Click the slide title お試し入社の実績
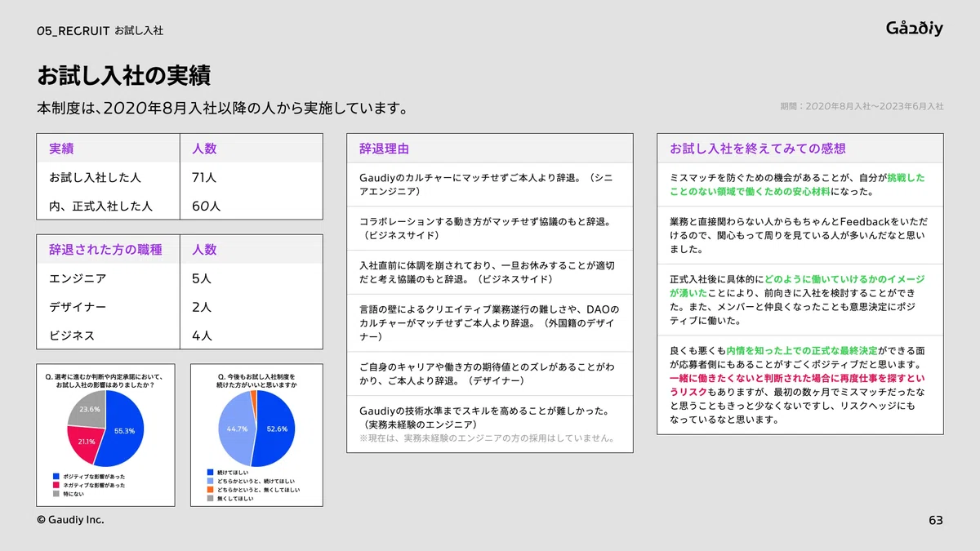 (x=123, y=76)
